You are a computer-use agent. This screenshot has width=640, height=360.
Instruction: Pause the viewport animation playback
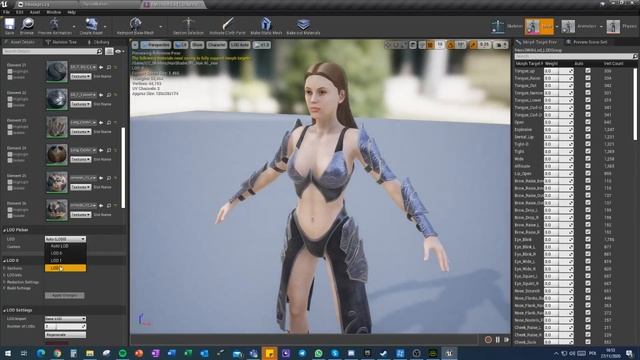click(x=498, y=340)
